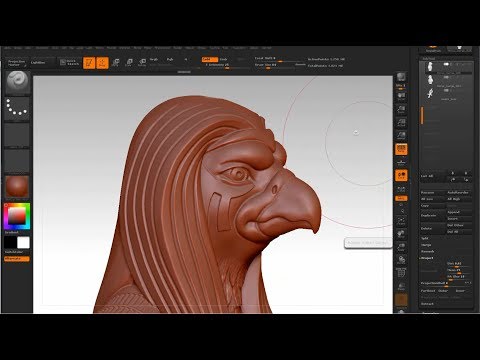The width and height of the screenshot is (480, 360).
Task: Expand the Split section
Action: 425,238
